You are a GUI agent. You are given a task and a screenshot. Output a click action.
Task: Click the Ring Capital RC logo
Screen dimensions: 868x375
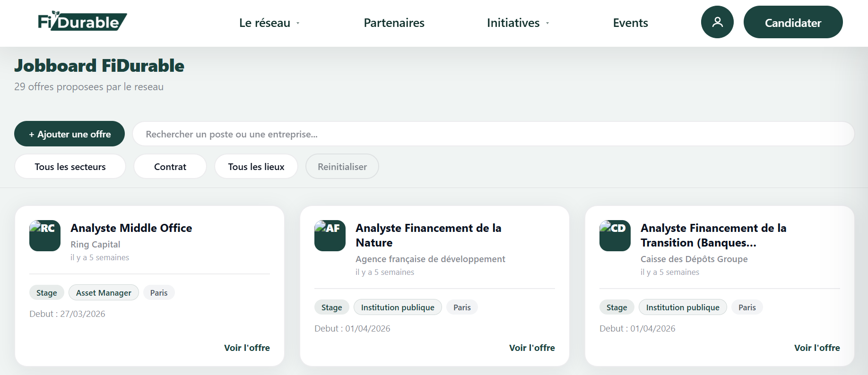(45, 236)
